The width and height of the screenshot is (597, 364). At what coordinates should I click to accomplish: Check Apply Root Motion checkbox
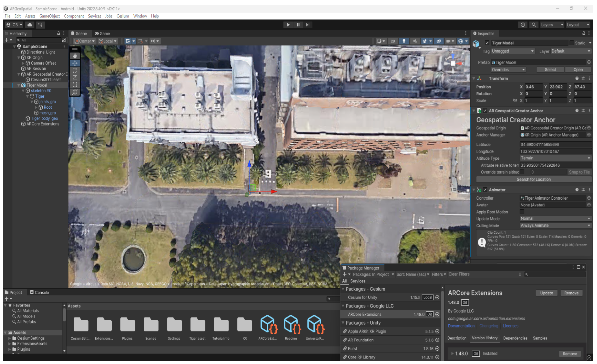522,212
